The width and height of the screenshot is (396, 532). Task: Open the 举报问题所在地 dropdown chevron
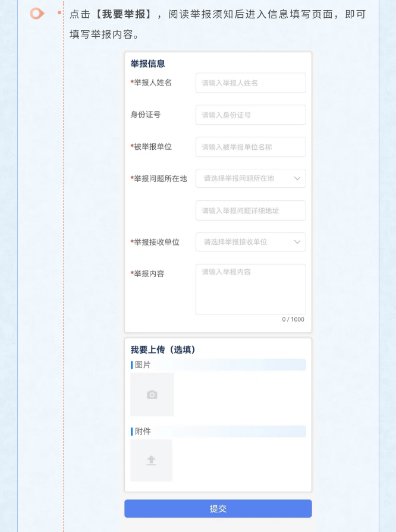click(x=297, y=178)
